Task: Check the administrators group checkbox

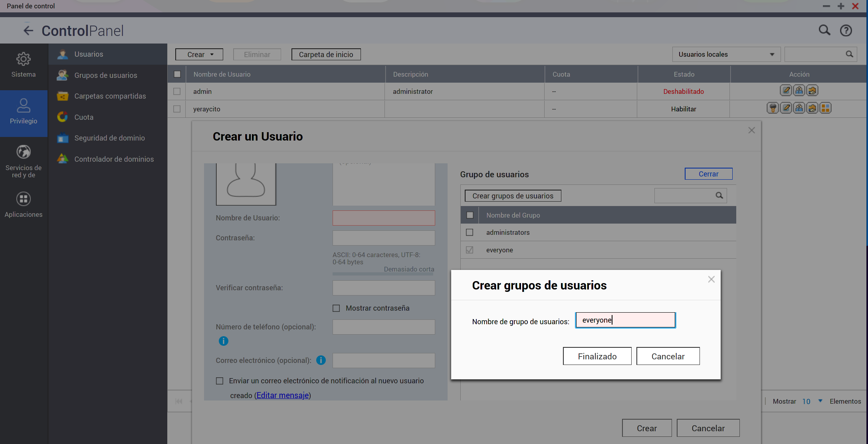Action: [x=470, y=232]
